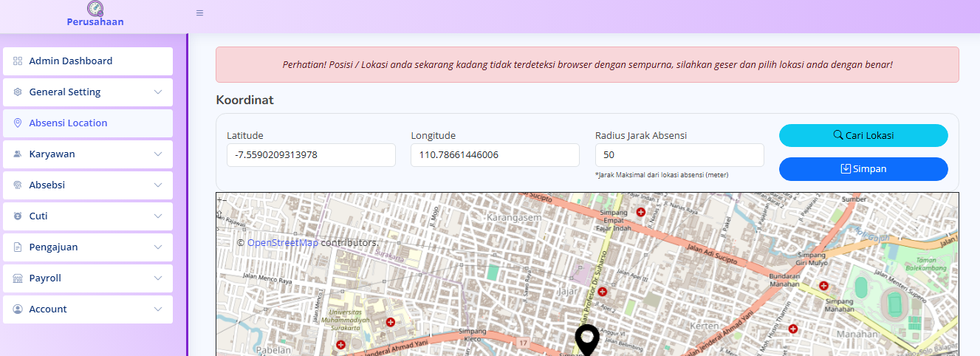
Task: Expand the Account submenu chevron
Action: click(x=158, y=309)
